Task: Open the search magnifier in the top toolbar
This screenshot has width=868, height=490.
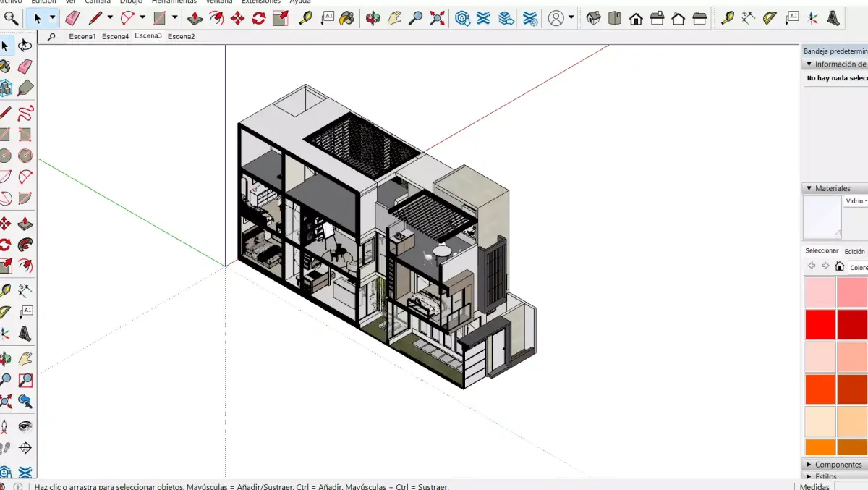Action: point(10,18)
